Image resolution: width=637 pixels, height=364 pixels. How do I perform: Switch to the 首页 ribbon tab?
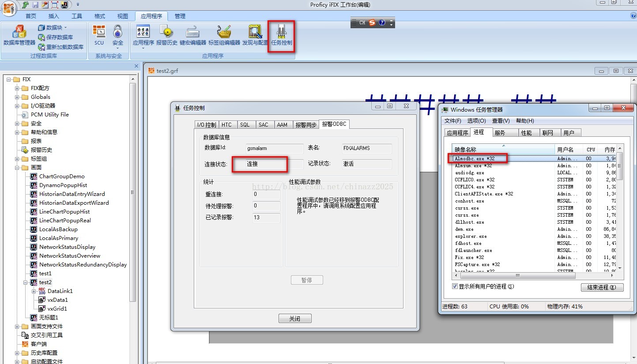tap(31, 16)
